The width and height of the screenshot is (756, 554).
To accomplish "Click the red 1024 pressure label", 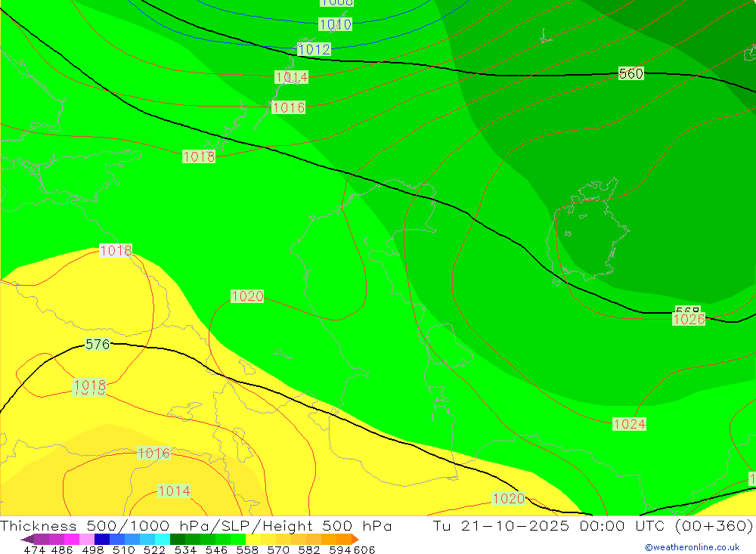I will (629, 424).
